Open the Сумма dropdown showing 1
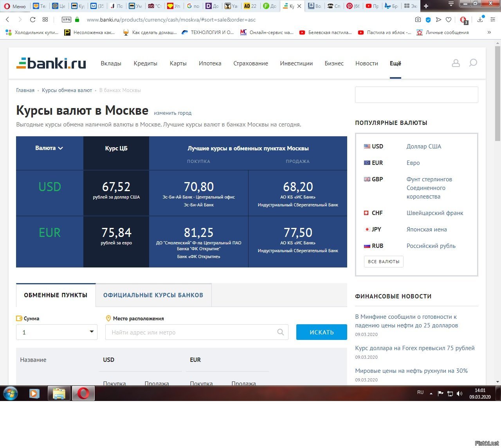 (x=57, y=332)
